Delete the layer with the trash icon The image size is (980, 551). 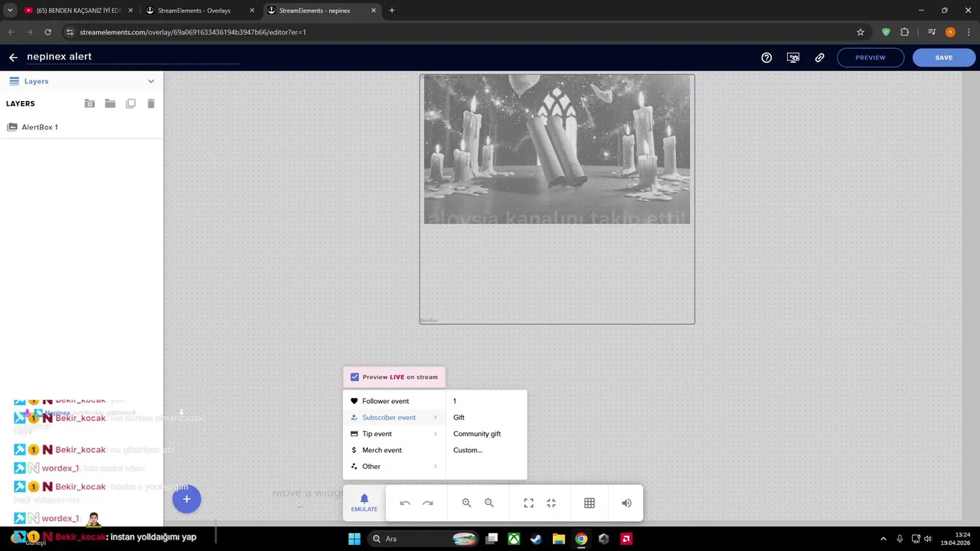click(x=151, y=103)
